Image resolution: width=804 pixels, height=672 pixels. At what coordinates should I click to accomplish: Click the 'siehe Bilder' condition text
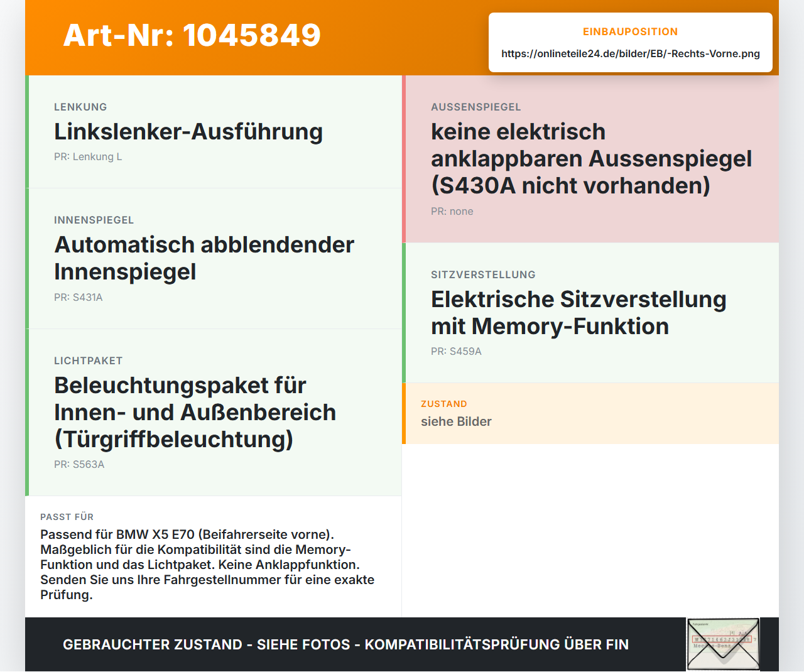(456, 421)
